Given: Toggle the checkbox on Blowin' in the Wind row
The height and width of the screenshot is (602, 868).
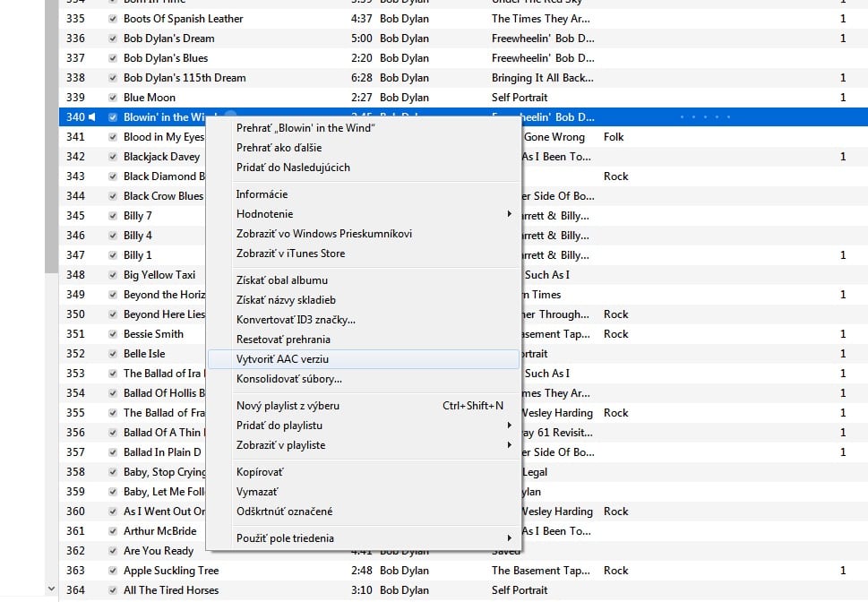Looking at the screenshot, I should pyautogui.click(x=113, y=117).
